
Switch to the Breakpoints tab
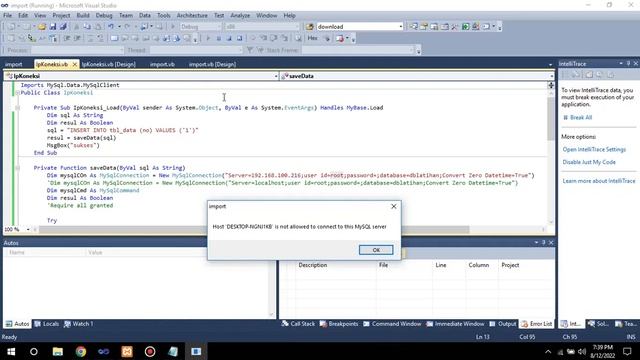(339, 324)
